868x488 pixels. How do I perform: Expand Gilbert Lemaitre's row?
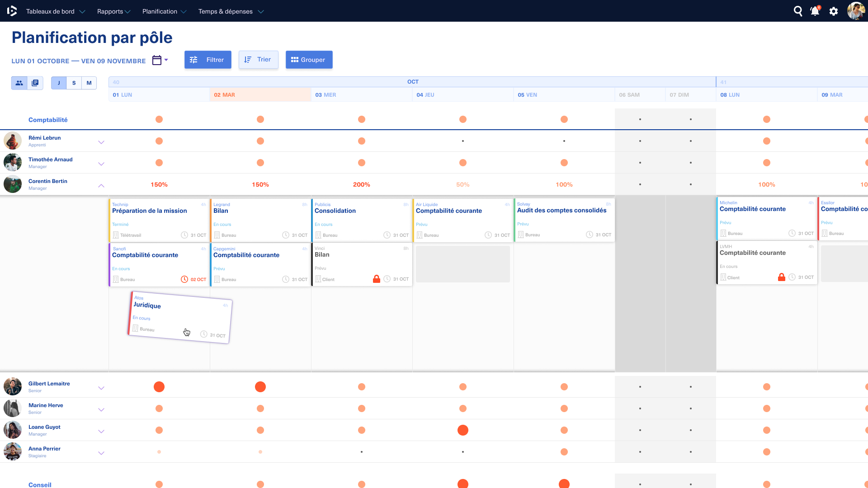tap(101, 388)
